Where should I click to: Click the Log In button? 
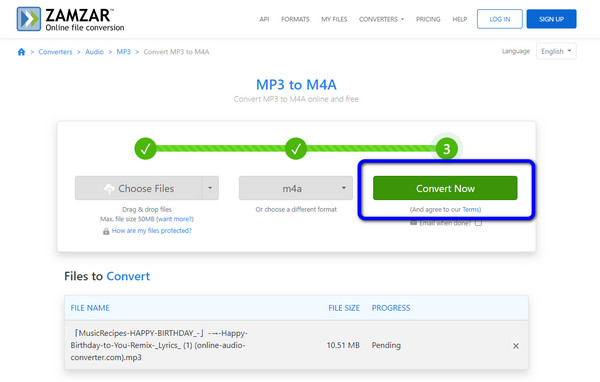499,19
